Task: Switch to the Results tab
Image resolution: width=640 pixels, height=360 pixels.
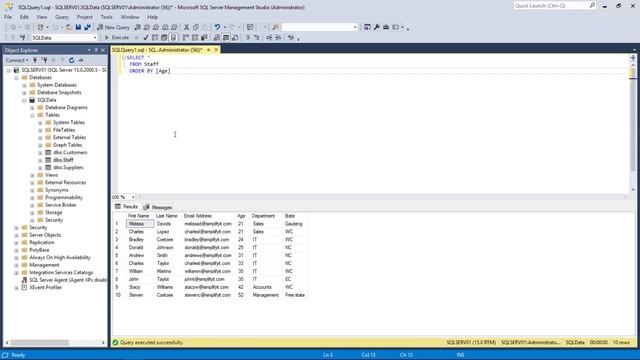Action: (x=126, y=207)
